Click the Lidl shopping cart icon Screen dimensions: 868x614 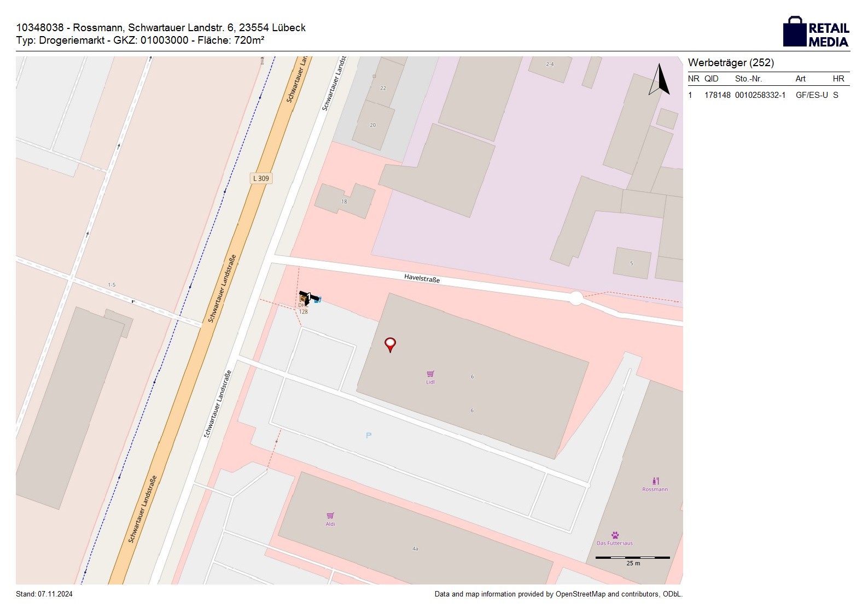[x=430, y=374]
